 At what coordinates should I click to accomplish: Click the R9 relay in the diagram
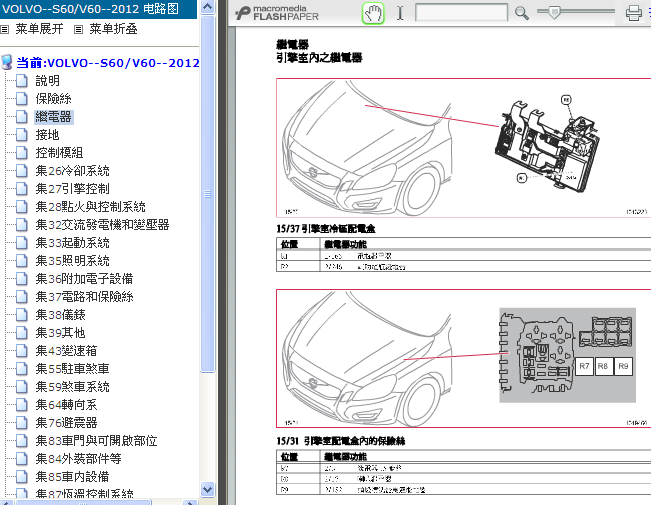pyautogui.click(x=623, y=366)
